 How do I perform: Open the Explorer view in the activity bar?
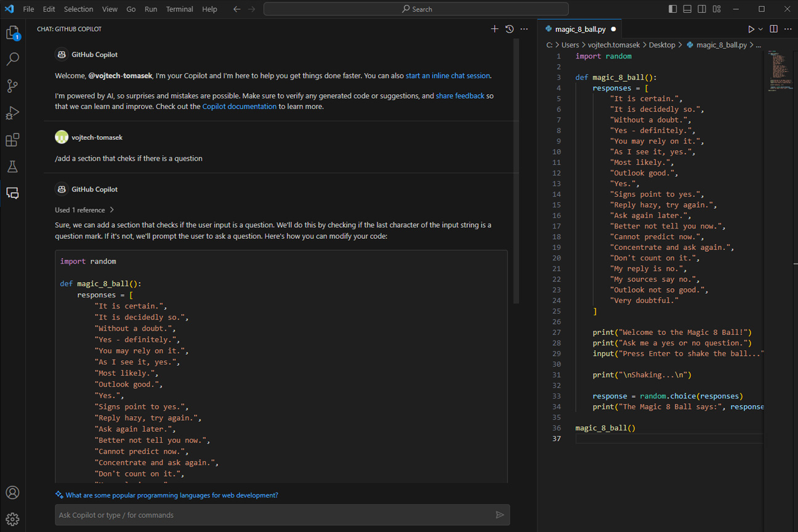pyautogui.click(x=12, y=33)
